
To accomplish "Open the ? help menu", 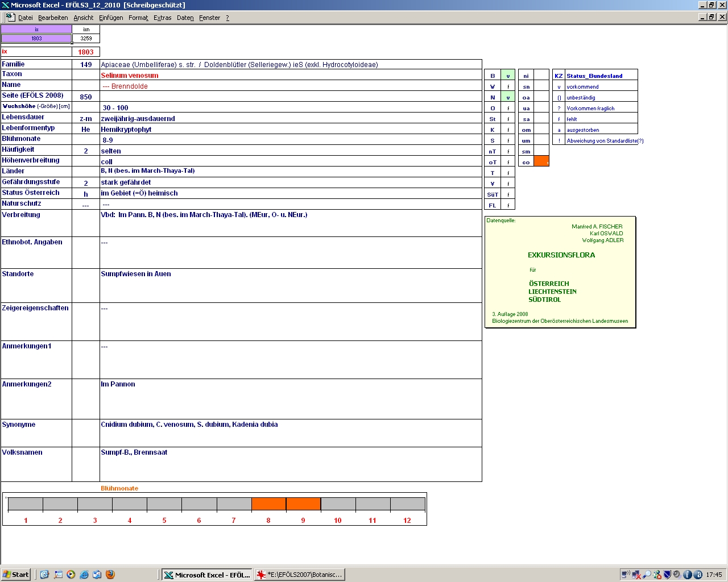I will [227, 18].
